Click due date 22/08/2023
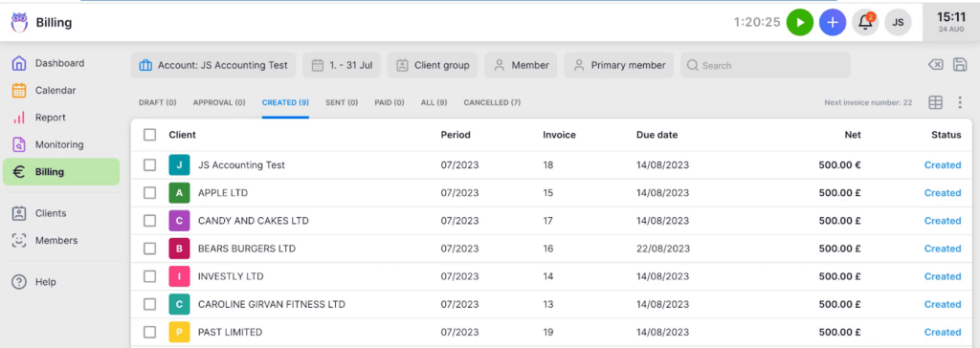The height and width of the screenshot is (348, 980). pyautogui.click(x=662, y=249)
